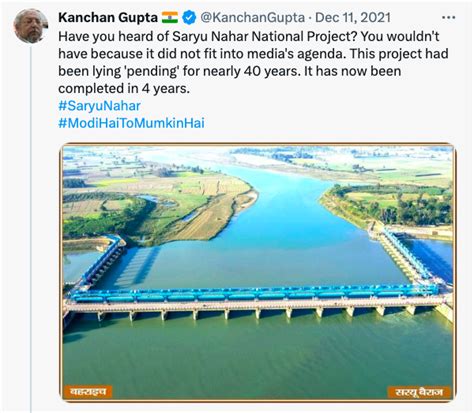Screen dimensions: 474x413
Task: Follow the #SaryuNahar hashtag
Action: tap(99, 106)
